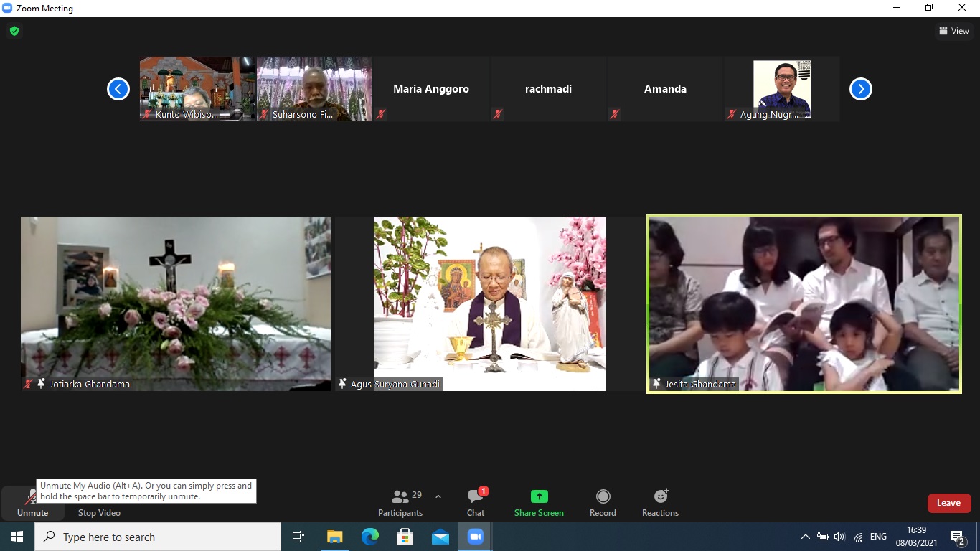Switch input language ENG
The image size is (980, 551).
(878, 537)
